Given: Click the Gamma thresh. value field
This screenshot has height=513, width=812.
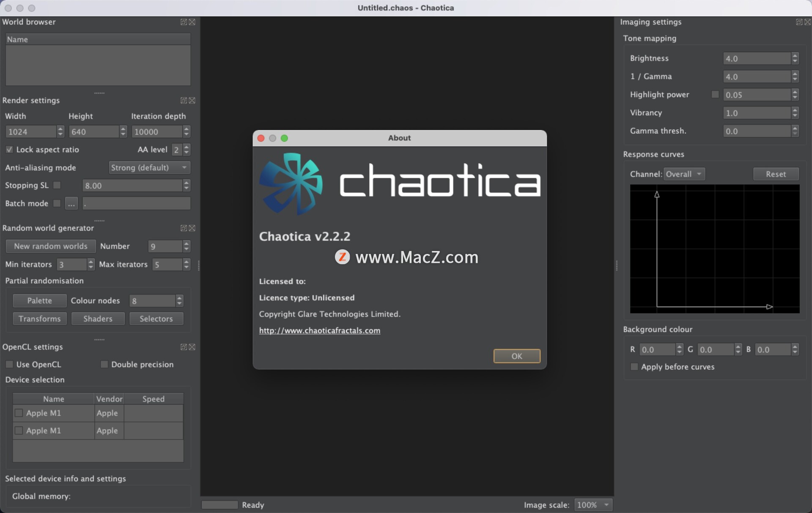Looking at the screenshot, I should point(757,131).
